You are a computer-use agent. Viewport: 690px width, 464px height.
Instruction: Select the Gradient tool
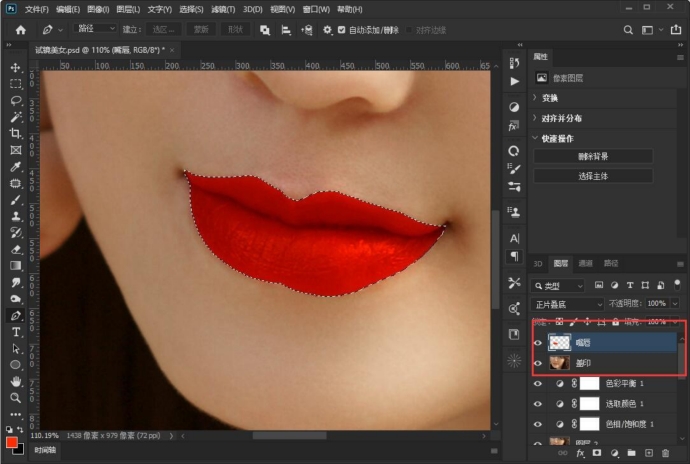(16, 266)
